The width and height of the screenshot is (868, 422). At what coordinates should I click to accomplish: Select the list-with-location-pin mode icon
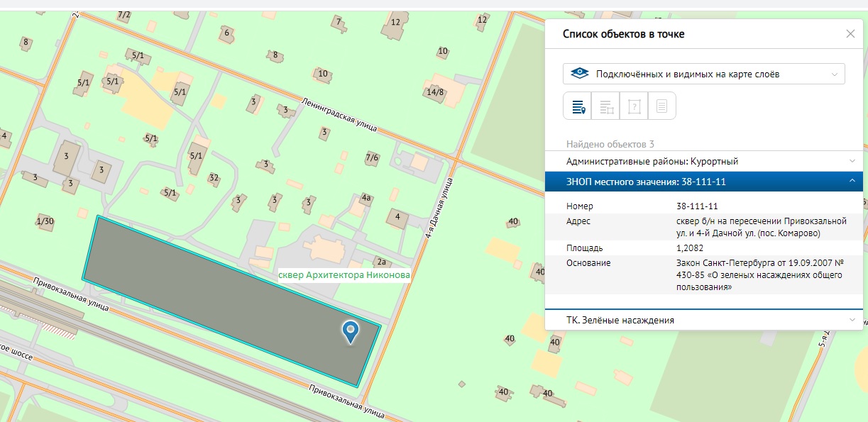578,106
